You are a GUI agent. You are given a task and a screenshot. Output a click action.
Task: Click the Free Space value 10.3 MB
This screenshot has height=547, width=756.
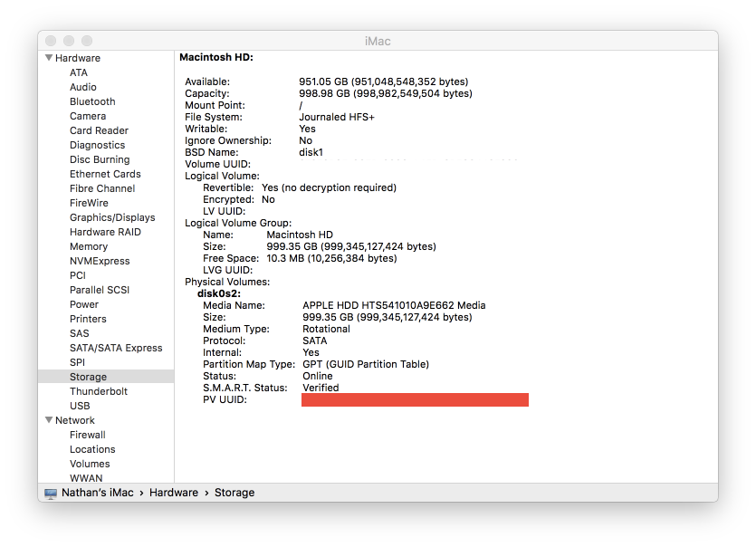(x=331, y=258)
